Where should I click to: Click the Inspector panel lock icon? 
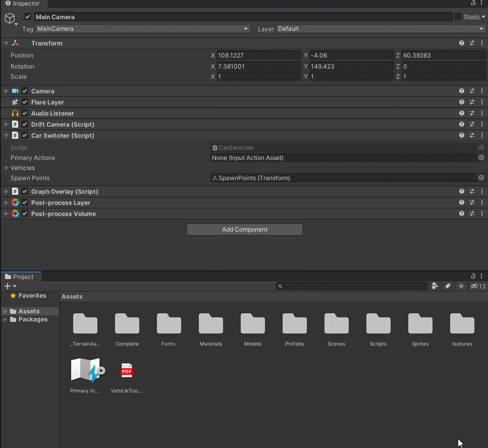(x=473, y=3)
